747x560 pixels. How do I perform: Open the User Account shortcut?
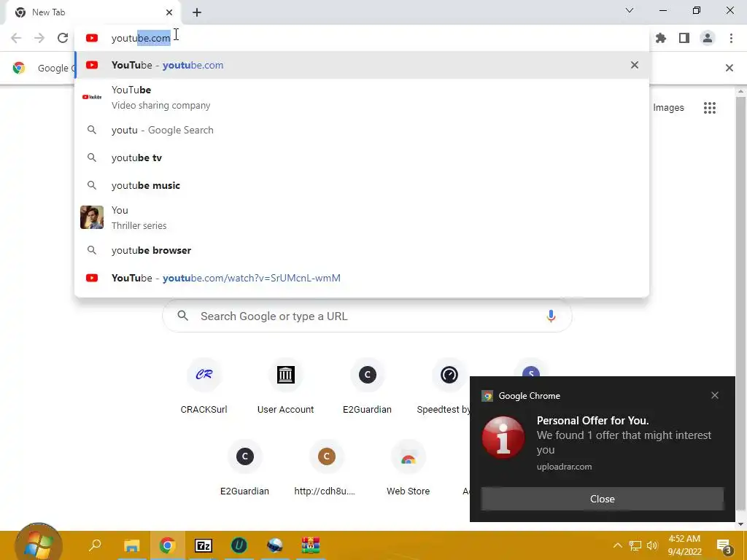pyautogui.click(x=285, y=387)
